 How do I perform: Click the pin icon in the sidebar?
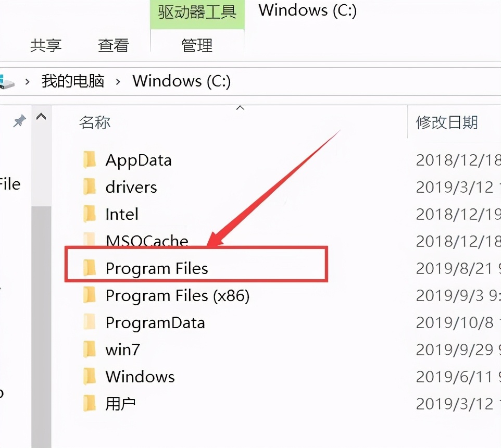19,120
